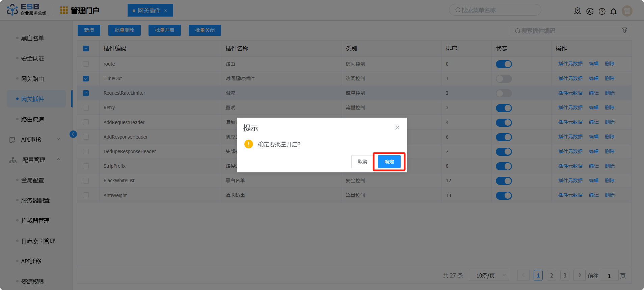Screen dimensions: 644x290
Task: Open the AI assistant icon
Action: point(590,11)
